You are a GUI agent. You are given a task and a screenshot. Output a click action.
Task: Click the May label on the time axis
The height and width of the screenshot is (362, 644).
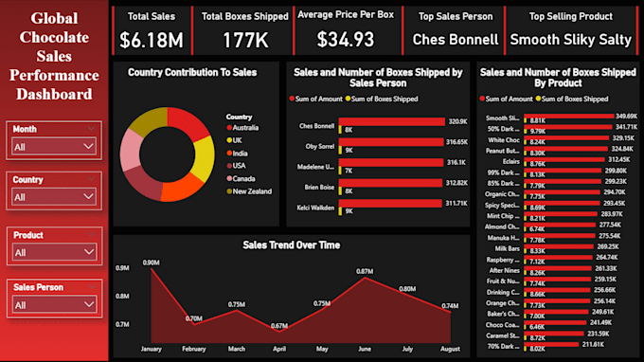tap(322, 349)
